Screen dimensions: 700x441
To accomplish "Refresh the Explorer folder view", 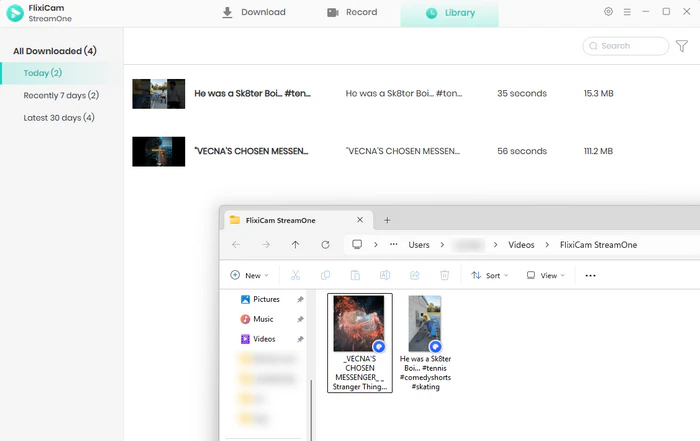I will (325, 245).
